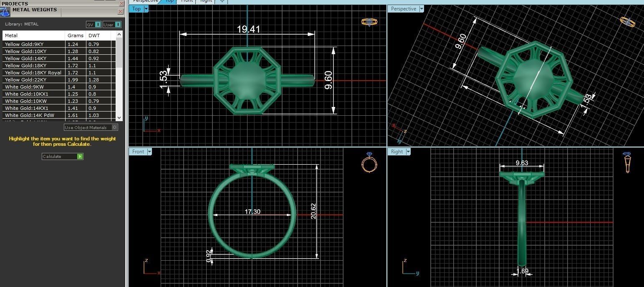Click the Metal Weights panel cone icon
Viewport: 644px width, 287px height.
[5, 12]
